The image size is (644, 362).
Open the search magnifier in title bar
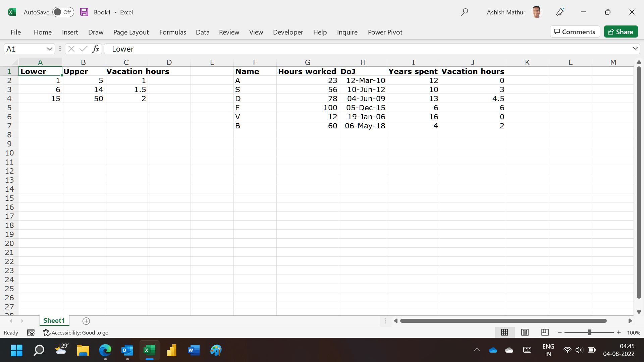pos(464,12)
